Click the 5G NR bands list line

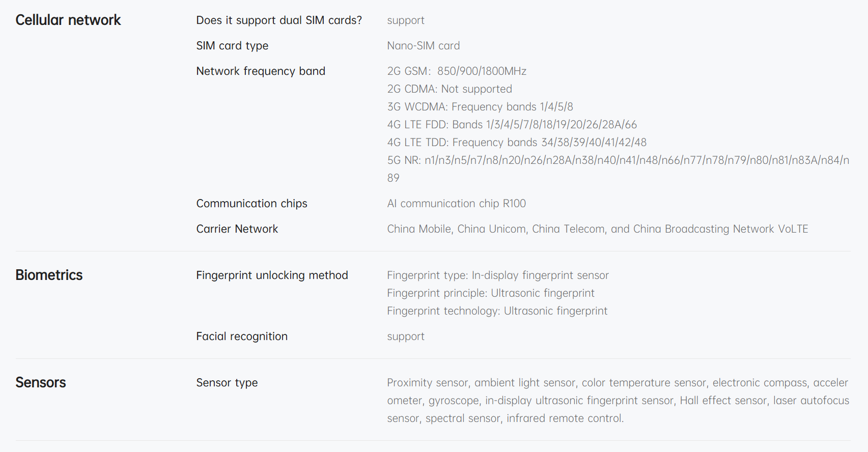click(x=618, y=160)
